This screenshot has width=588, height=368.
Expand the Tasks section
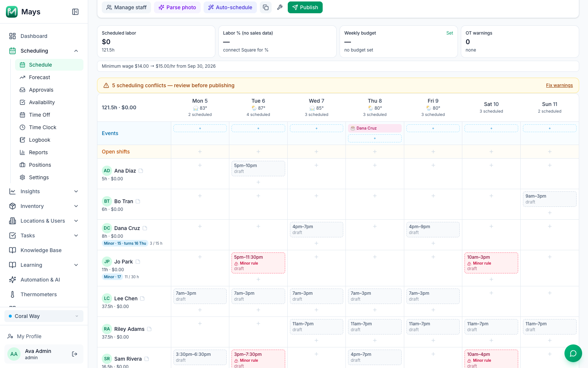[76, 236]
